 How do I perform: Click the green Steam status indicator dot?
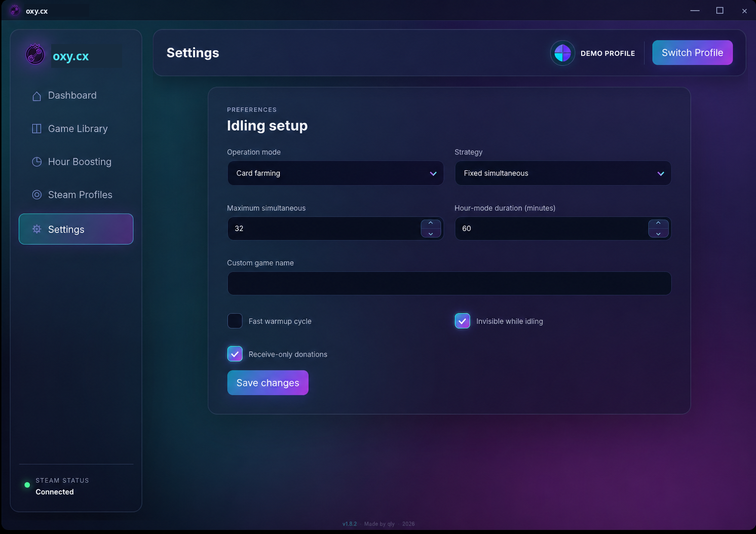27,485
